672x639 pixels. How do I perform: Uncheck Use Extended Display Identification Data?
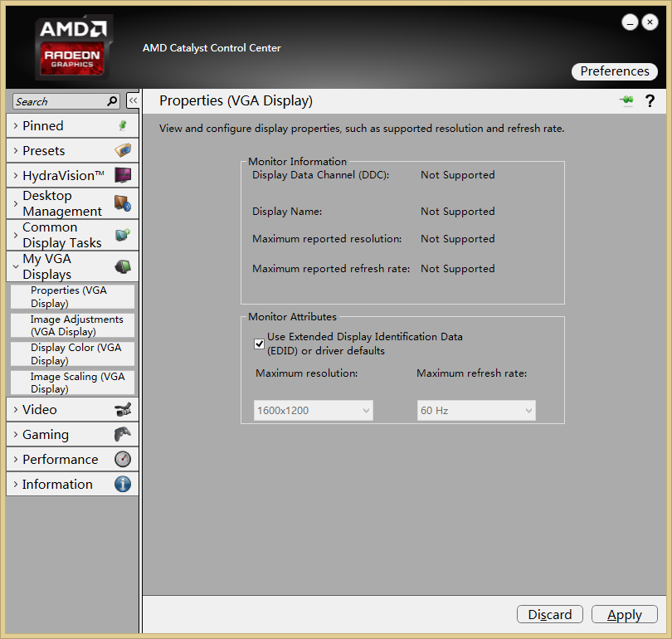(260, 344)
